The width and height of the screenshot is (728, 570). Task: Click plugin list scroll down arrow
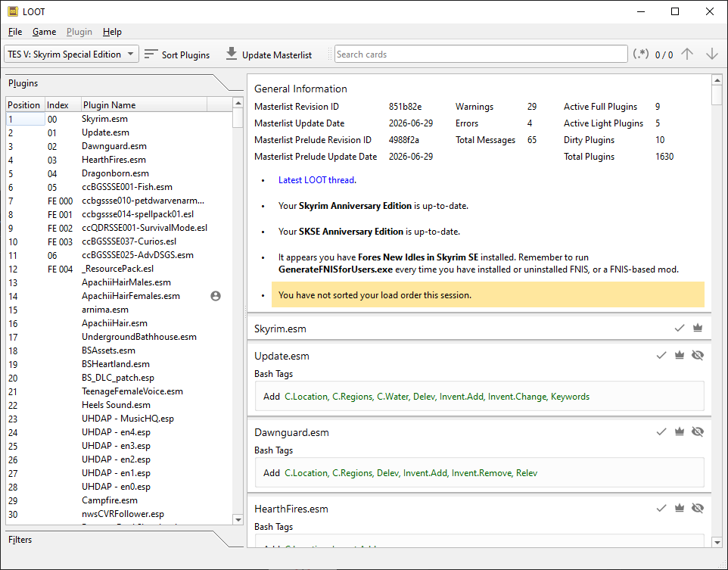[238, 520]
